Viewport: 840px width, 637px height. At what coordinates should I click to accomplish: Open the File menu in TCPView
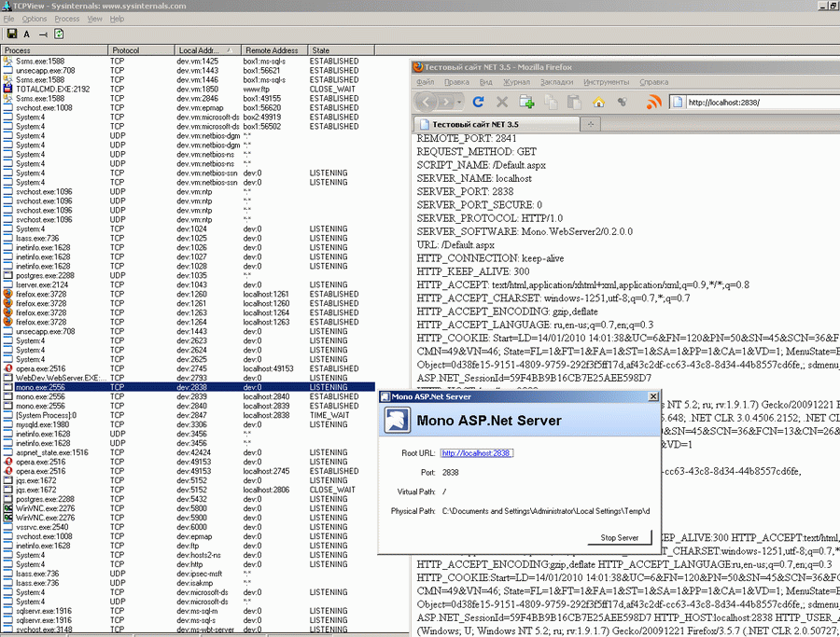coord(8,19)
